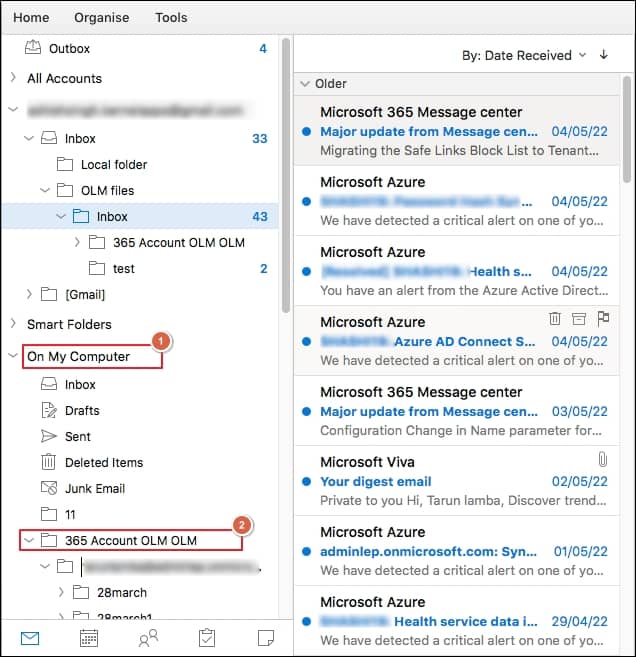Collapse On My Computer section

pyautogui.click(x=13, y=356)
